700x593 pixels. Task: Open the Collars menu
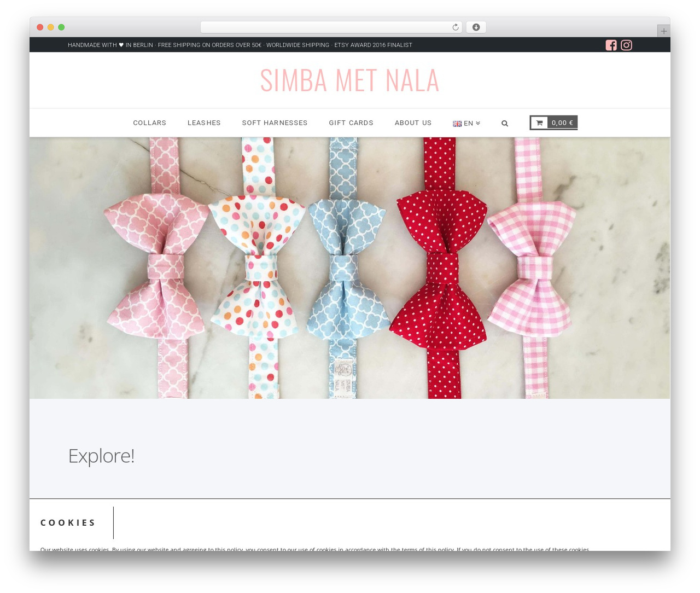point(149,123)
